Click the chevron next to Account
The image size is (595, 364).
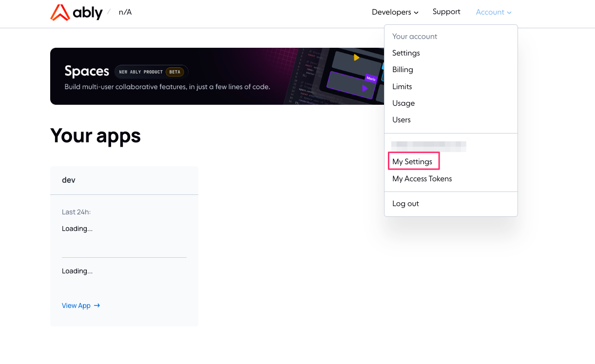click(509, 12)
